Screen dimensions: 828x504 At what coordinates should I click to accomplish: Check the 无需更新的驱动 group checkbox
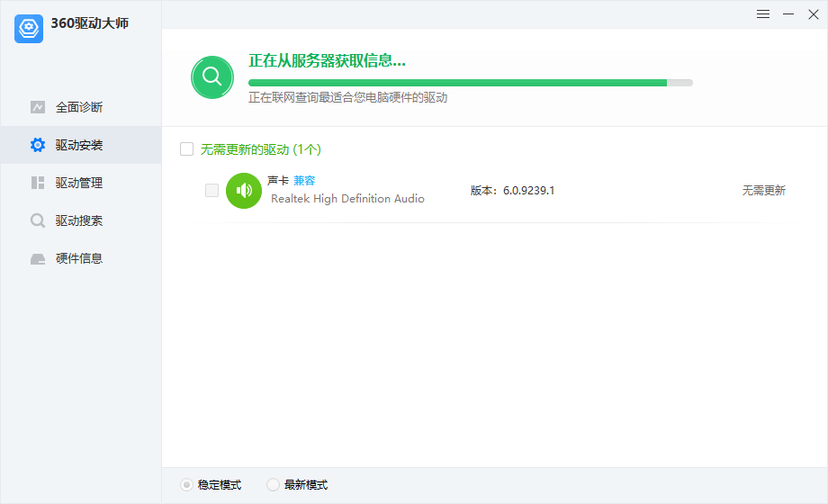186,149
